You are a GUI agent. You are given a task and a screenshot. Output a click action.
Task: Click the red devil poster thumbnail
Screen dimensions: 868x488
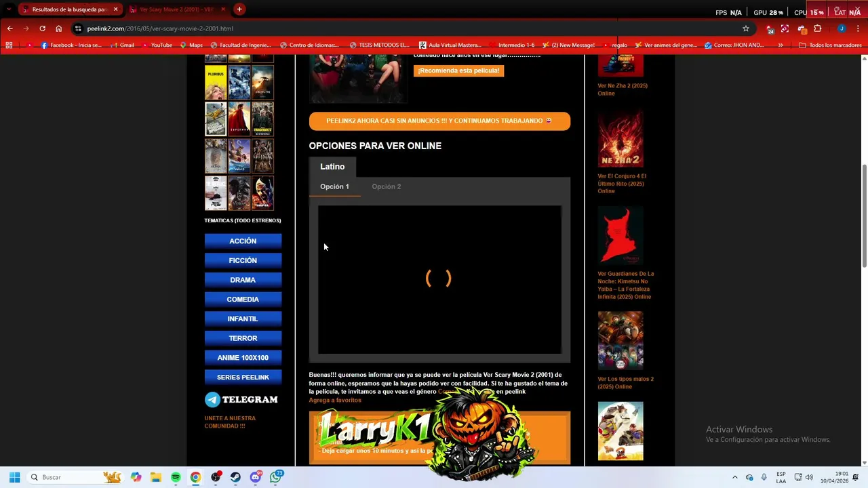620,236
